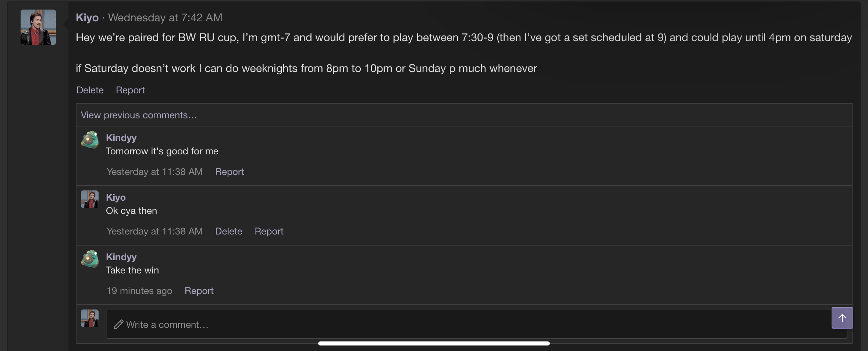Click Kiyo's small avatar beside 'Ok cya then'
This screenshot has height=351, width=868.
[90, 200]
